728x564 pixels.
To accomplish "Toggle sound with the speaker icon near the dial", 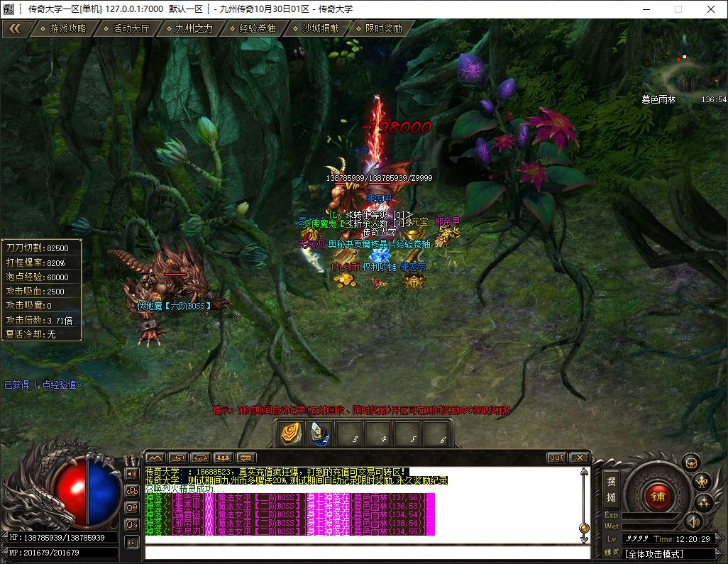I will (693, 522).
